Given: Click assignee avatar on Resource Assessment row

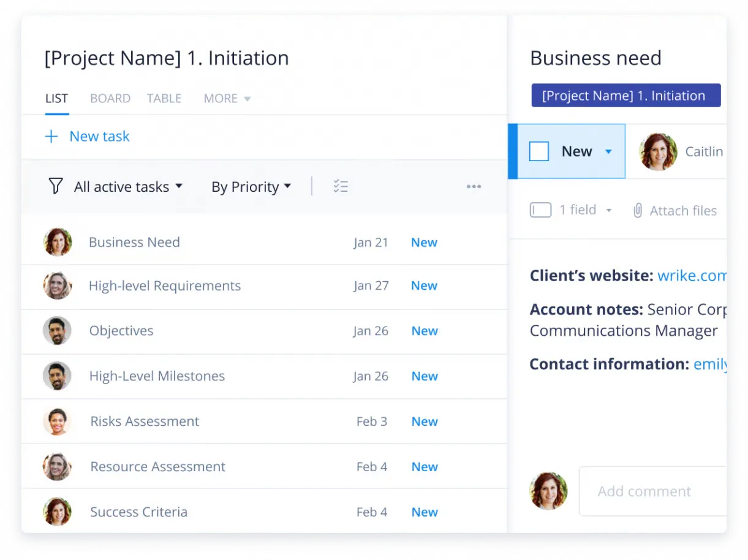Looking at the screenshot, I should pyautogui.click(x=58, y=467).
